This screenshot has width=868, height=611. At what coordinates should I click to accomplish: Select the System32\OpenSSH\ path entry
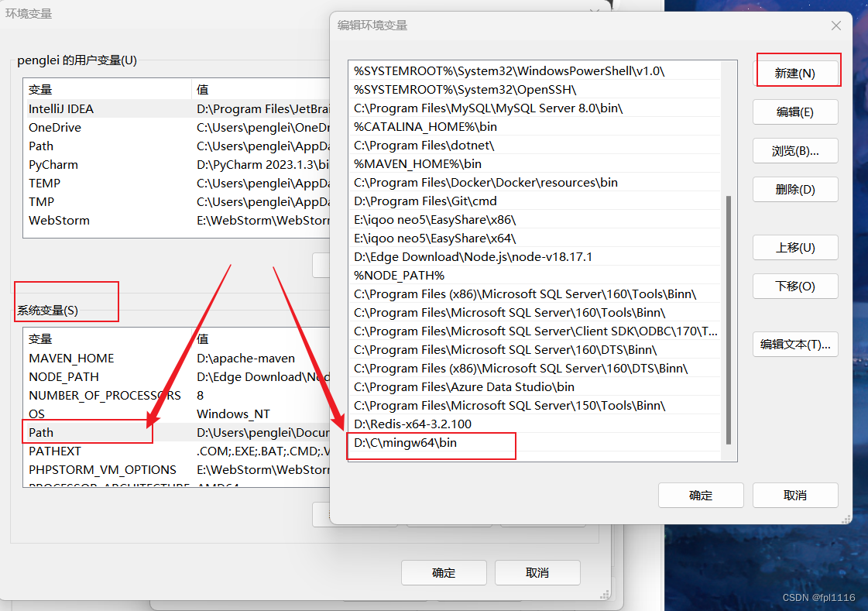535,90
